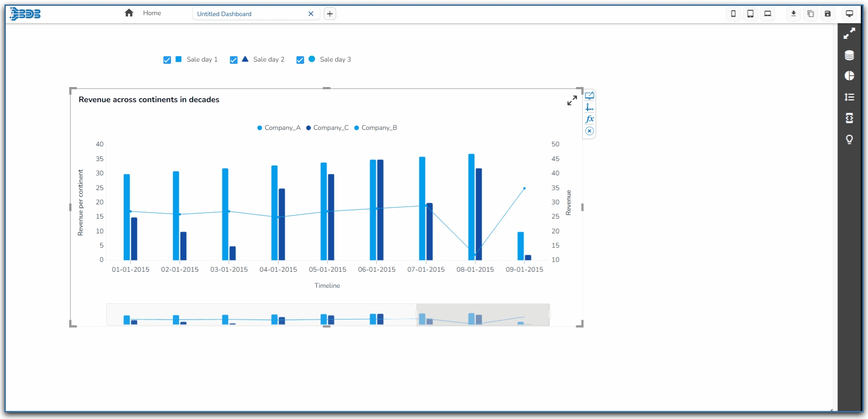Click the top-middle chart resize handle
This screenshot has height=419, width=868.
[326, 88]
